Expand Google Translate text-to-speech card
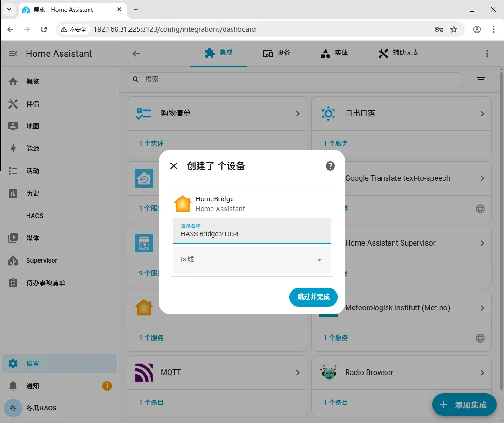This screenshot has width=504, height=423. (482, 178)
